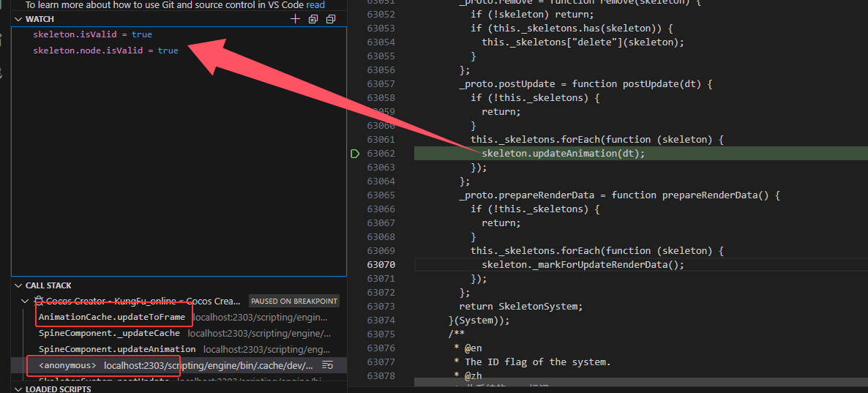Expand the LOADED SCRIPTS section
The height and width of the screenshot is (393, 868).
(18, 389)
